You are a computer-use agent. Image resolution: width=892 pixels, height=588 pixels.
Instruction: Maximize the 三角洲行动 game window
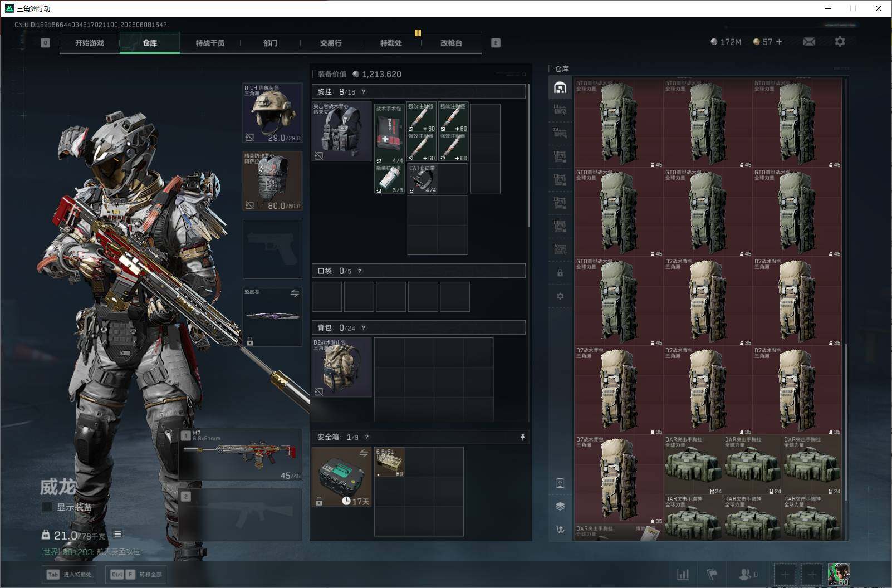click(853, 8)
